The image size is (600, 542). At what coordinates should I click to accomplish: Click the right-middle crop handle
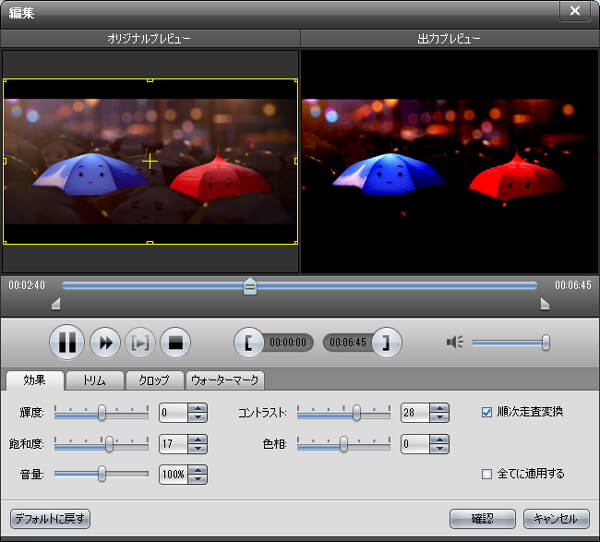[296, 162]
